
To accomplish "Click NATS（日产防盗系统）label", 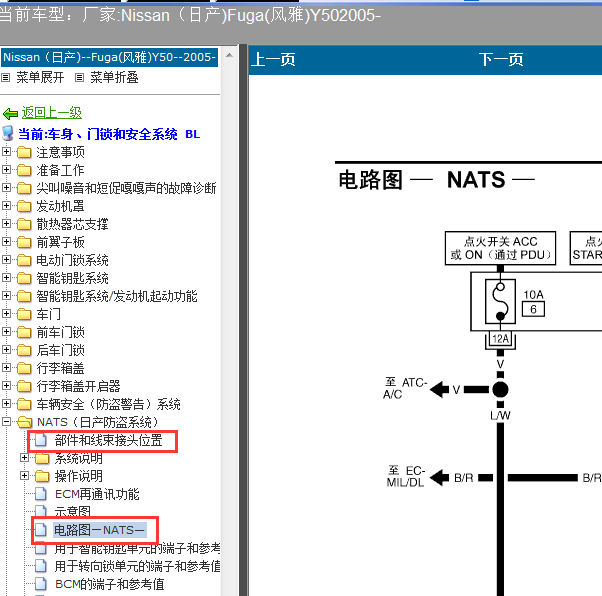I will [x=98, y=422].
